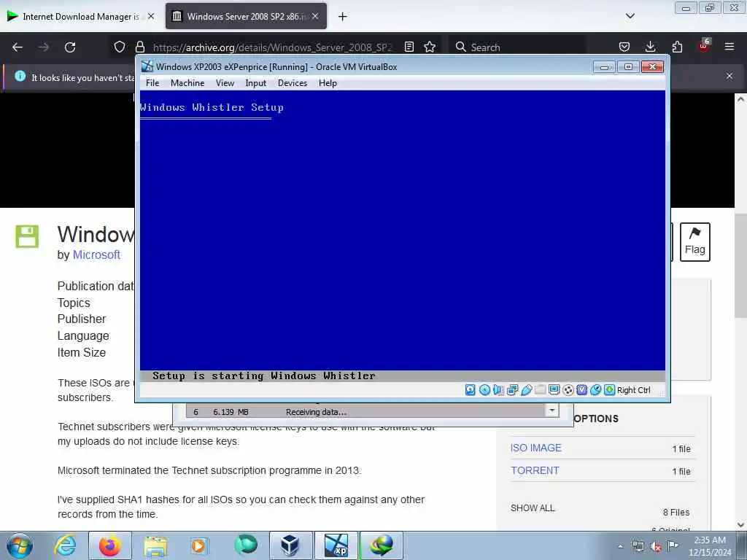Image resolution: width=747 pixels, height=560 pixels.
Task: Open a new Firefox tab
Action: [x=343, y=17]
